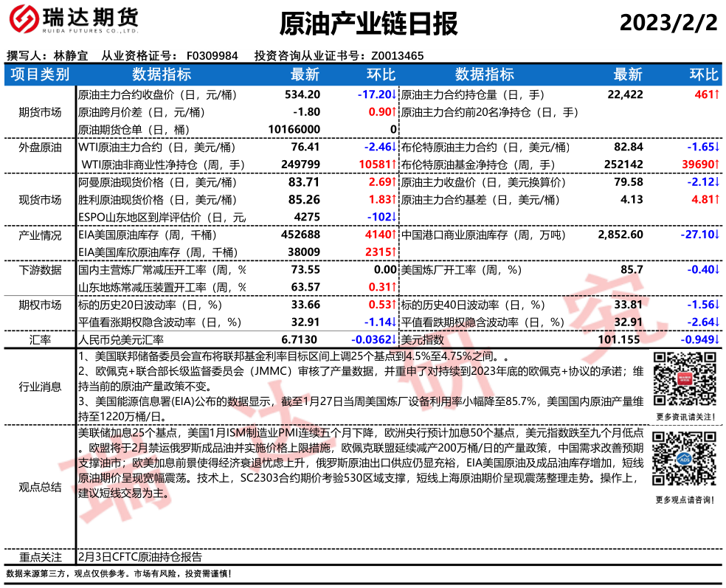The image size is (726, 588).
Task: Click the red up arrow beside 461
Action: (717, 95)
